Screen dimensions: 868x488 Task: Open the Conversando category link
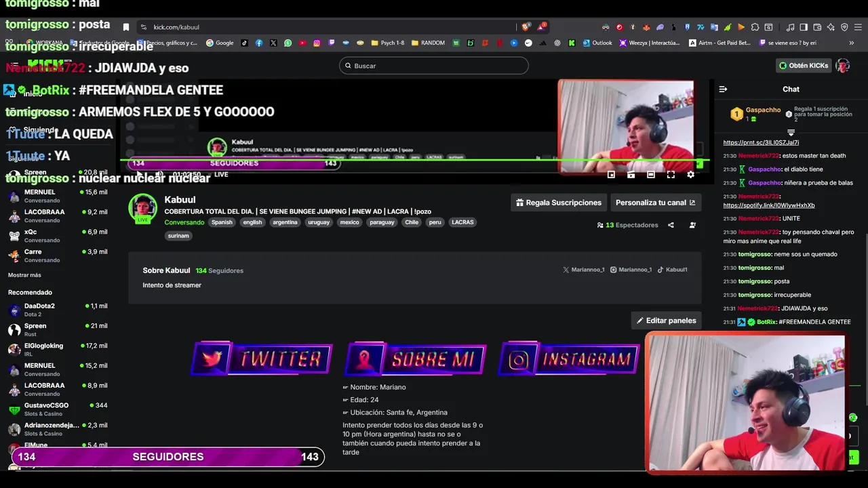click(184, 222)
